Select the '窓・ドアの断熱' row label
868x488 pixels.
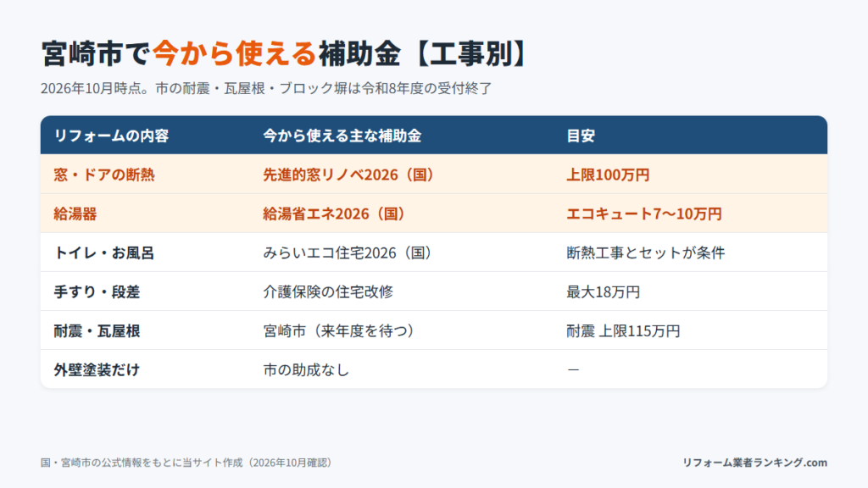pos(104,175)
